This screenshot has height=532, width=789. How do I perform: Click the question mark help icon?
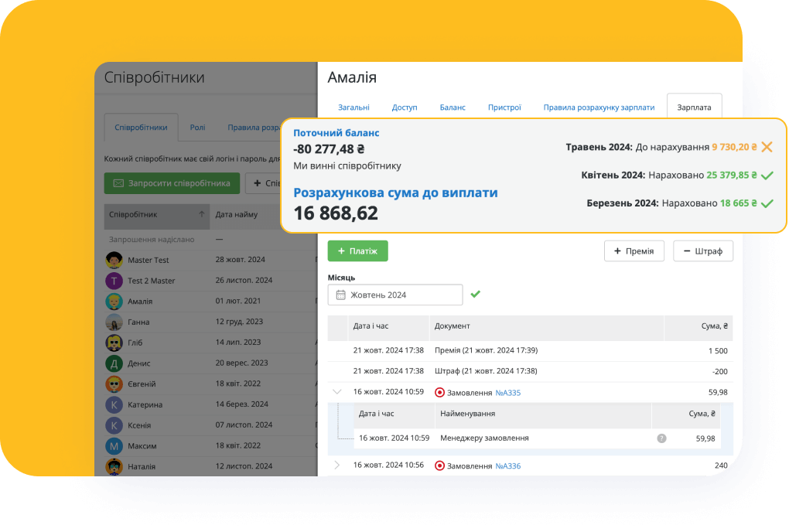pyautogui.click(x=661, y=438)
